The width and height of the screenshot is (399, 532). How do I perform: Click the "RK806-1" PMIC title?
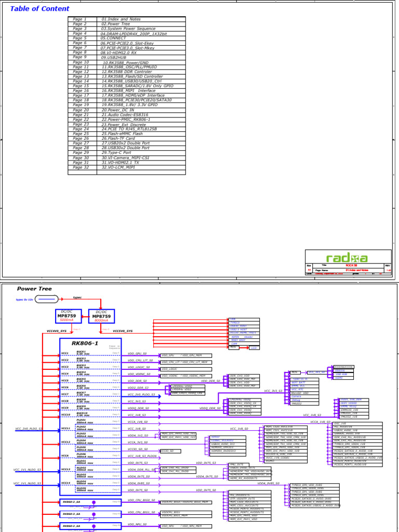[x=85, y=343]
